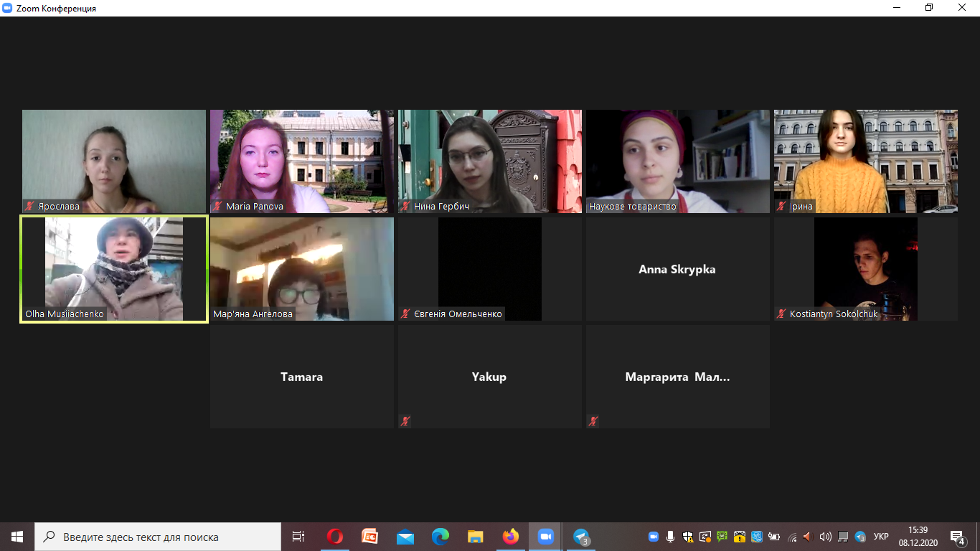Click battery icon in system tray

coord(774,537)
